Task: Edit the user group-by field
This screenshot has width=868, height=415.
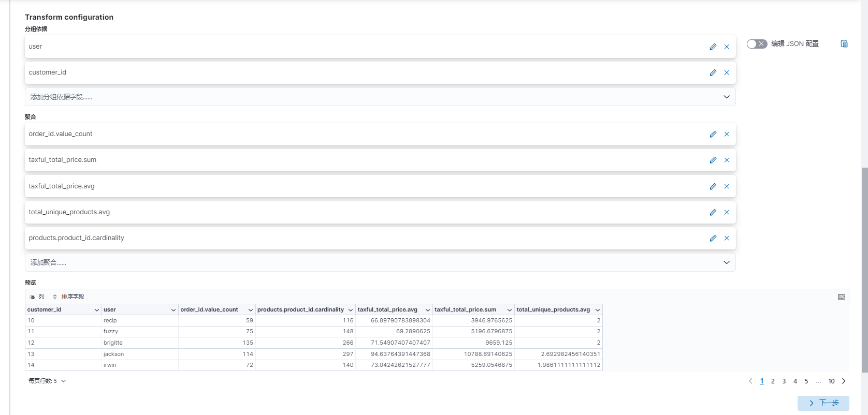Action: 713,47
